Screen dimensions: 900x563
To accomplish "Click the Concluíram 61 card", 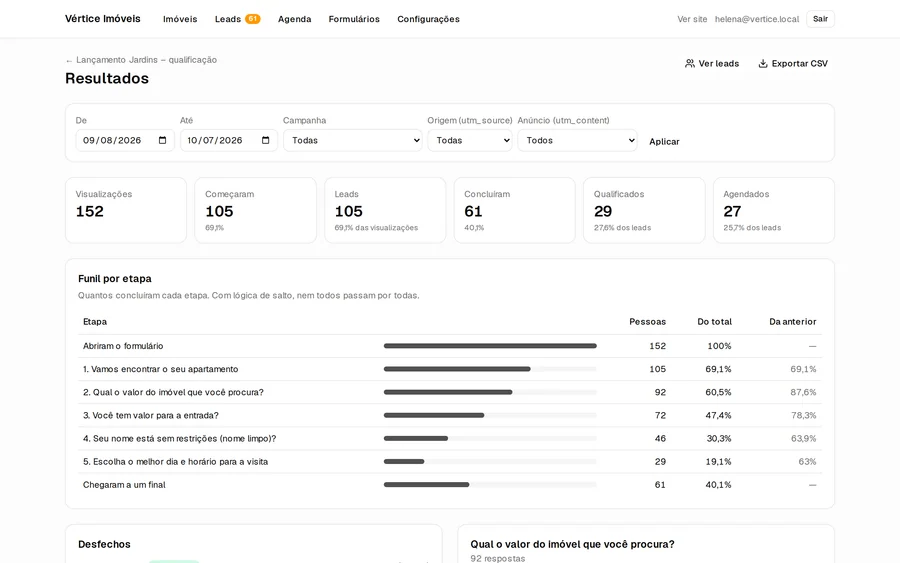I will coord(515,210).
